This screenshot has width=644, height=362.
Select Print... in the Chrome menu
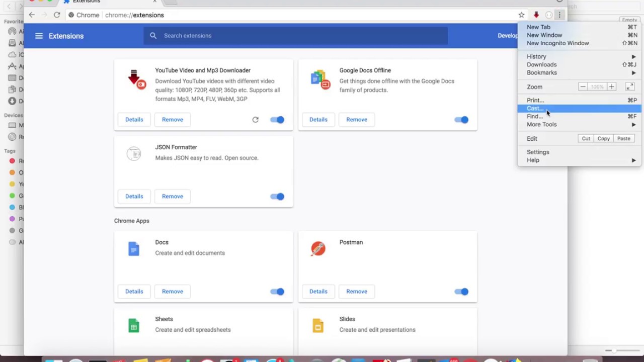pyautogui.click(x=579, y=101)
